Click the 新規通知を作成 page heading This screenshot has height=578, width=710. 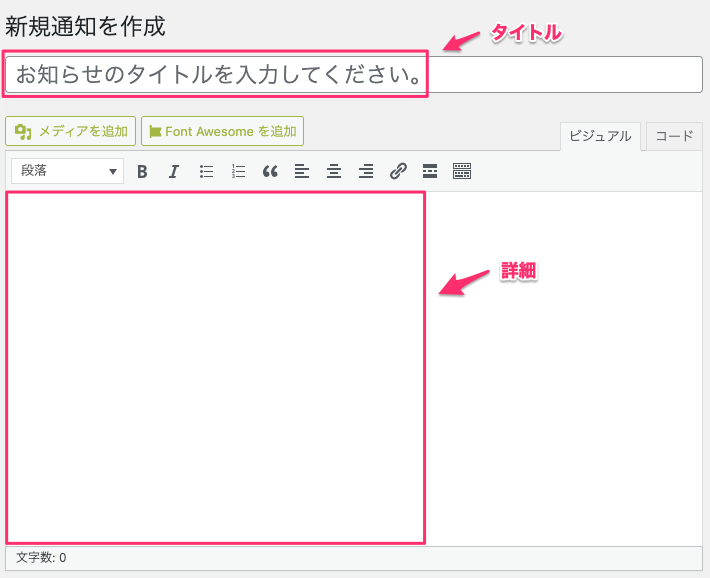point(85,26)
